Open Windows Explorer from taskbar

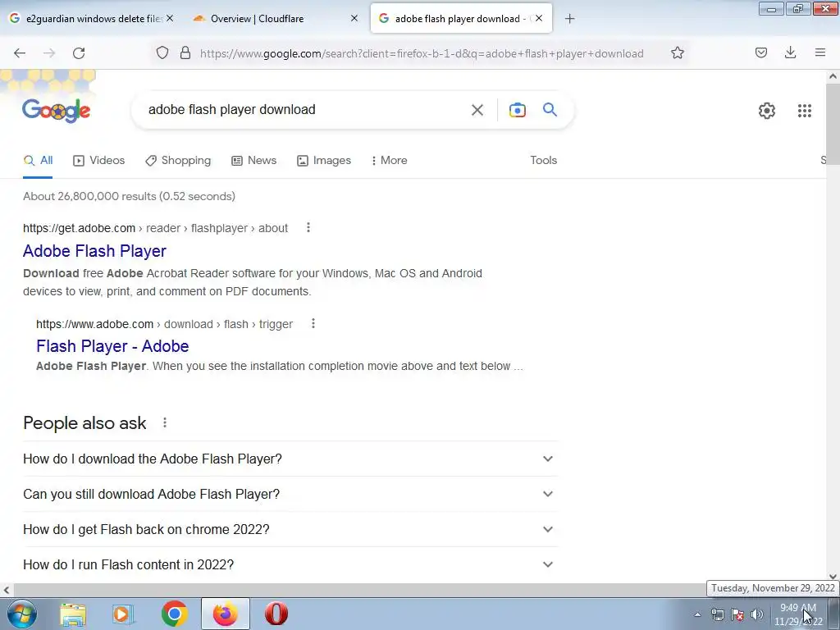tap(73, 614)
